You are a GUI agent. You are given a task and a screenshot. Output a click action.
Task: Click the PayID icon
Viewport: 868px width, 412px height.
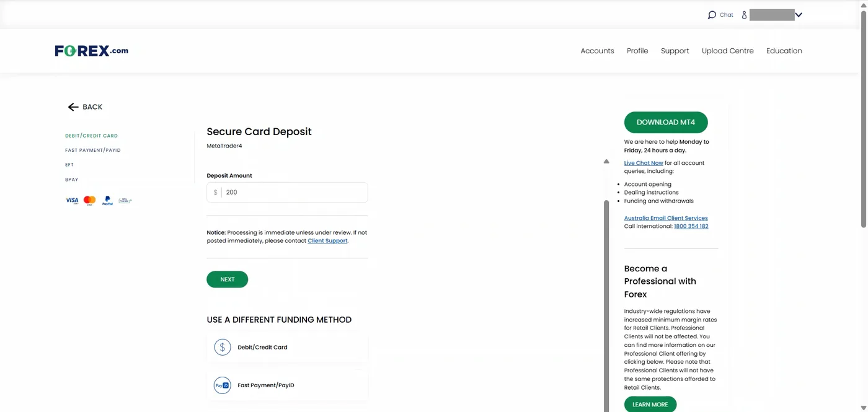pyautogui.click(x=223, y=385)
